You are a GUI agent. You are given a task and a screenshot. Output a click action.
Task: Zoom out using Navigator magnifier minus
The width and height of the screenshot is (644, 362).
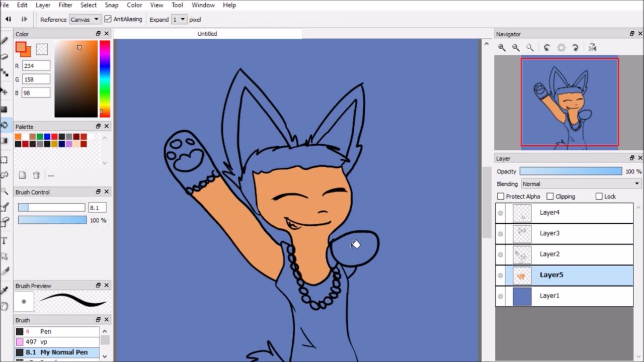coord(516,47)
